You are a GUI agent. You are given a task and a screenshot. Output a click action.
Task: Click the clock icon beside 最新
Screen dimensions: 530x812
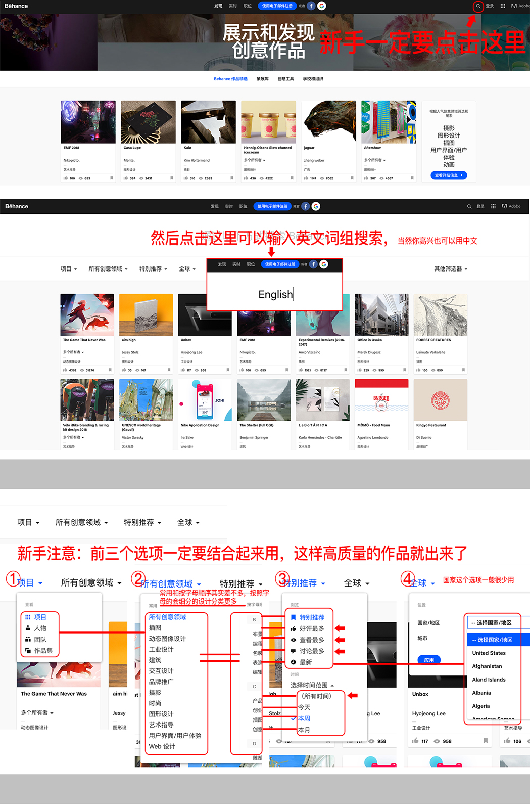coord(293,662)
